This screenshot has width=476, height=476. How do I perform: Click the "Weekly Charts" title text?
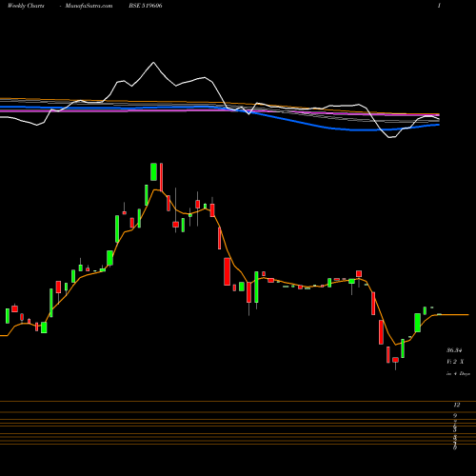pyautogui.click(x=26, y=6)
